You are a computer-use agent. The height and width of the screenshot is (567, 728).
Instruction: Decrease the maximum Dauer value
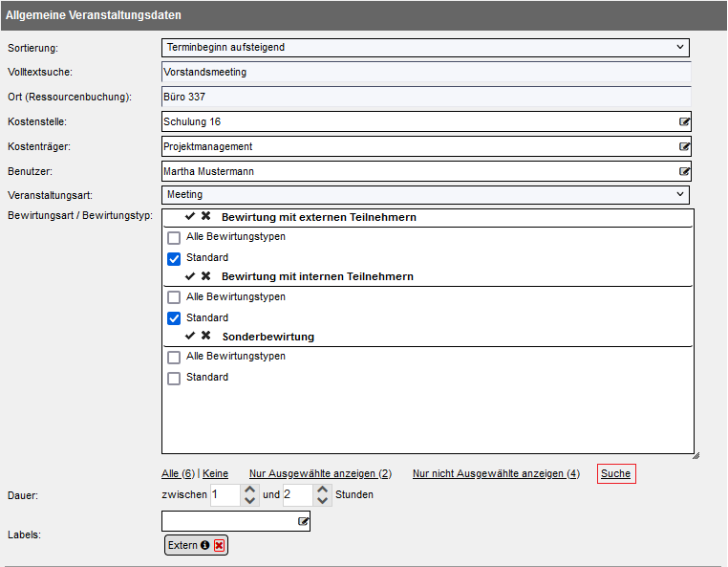coord(323,500)
